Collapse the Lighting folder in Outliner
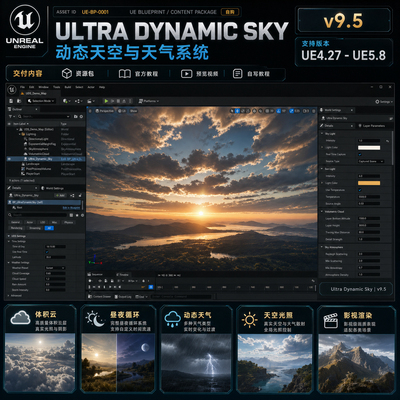Viewport: 400px width, 400px height. coord(20,134)
